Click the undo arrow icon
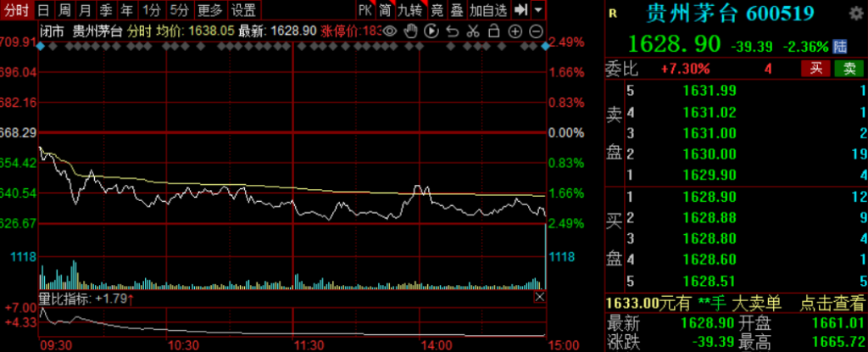The height and width of the screenshot is (352, 868). pos(453,31)
